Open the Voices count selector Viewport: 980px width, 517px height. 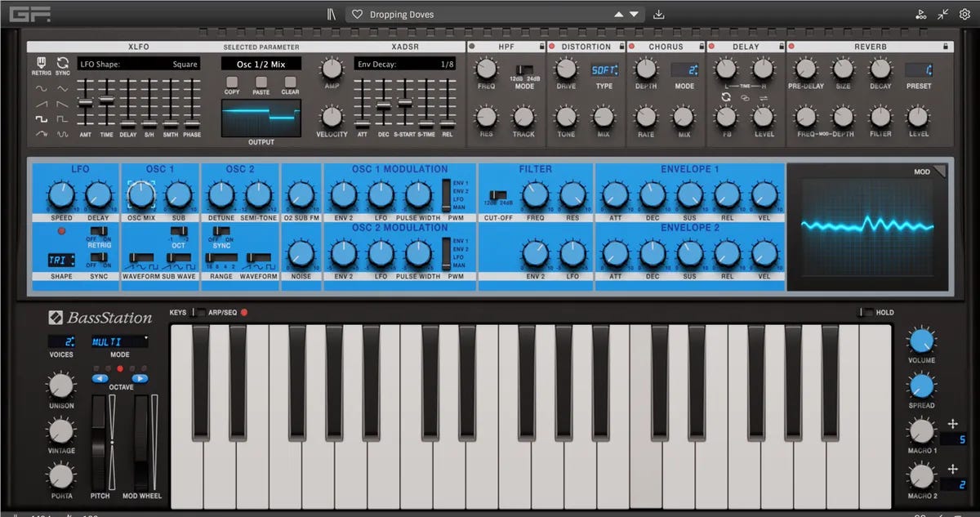click(x=61, y=341)
